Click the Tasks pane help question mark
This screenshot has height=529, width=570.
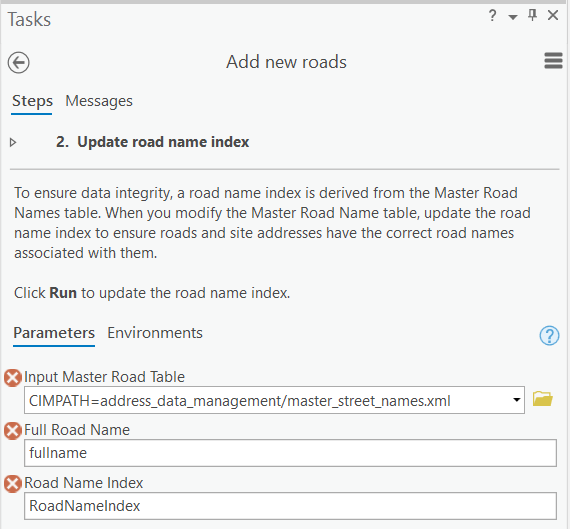[x=492, y=16]
